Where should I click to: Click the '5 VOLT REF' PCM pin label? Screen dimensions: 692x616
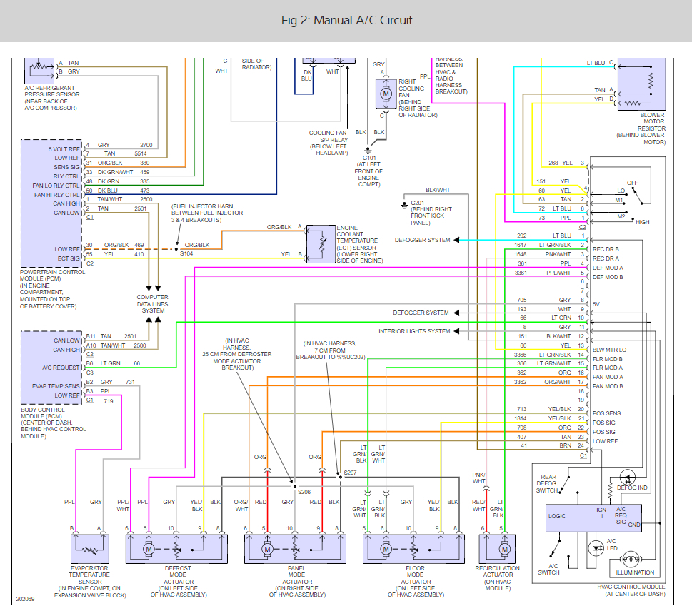point(64,149)
